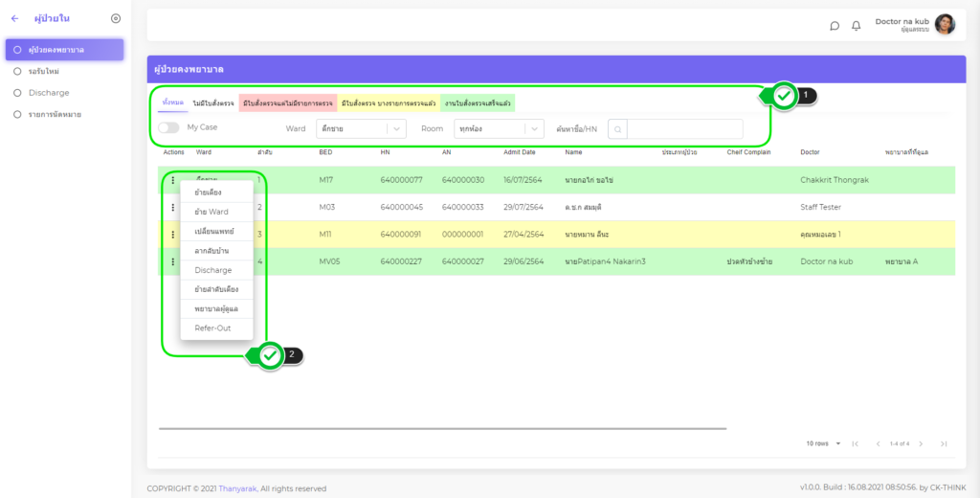Click the target icon beside ผู้ป่วยใน
Viewport: 980px width, 498px height.
(116, 18)
